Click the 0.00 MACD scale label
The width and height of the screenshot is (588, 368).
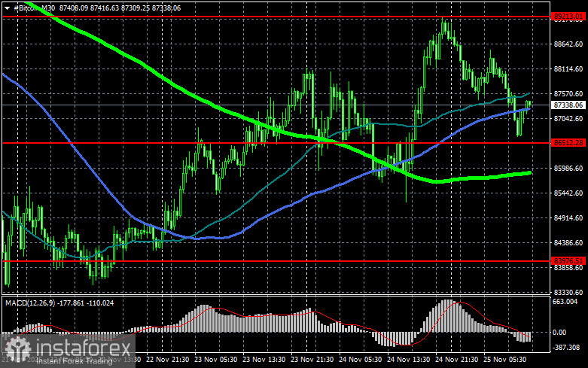[x=559, y=333]
